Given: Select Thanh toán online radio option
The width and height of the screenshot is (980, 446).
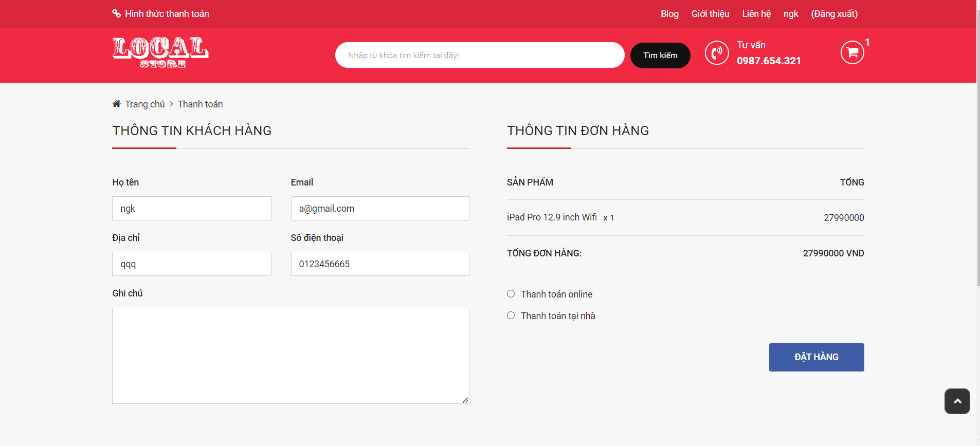Looking at the screenshot, I should 511,294.
